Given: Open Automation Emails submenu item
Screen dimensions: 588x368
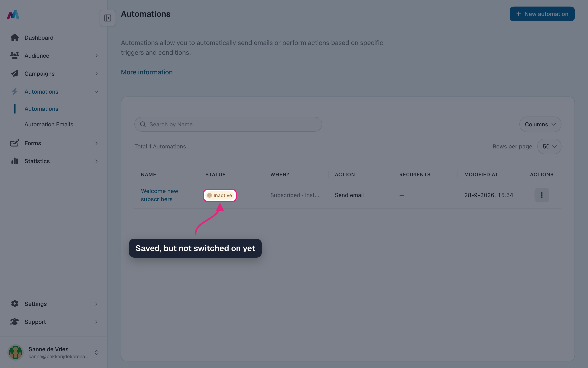Looking at the screenshot, I should point(49,124).
